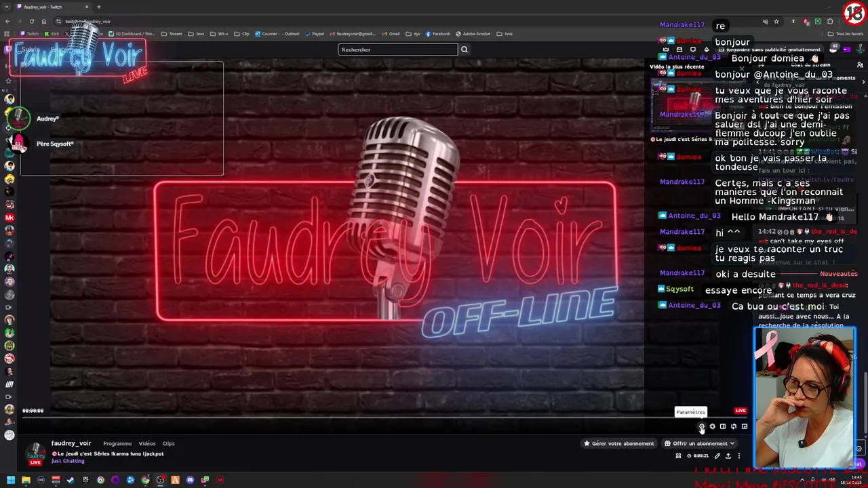This screenshot has width=868, height=488.
Task: Open the Vidéos tab
Action: [147, 443]
